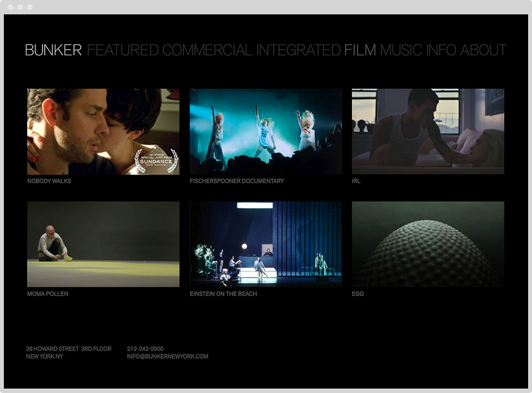
Task: Click the Sundance winner laurel badge
Action: (x=156, y=160)
